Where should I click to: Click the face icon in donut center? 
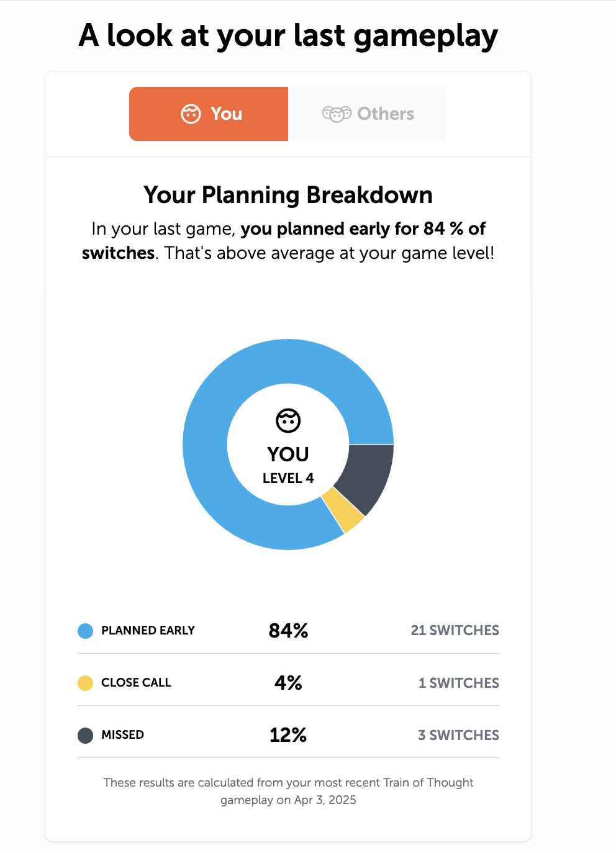point(288,421)
